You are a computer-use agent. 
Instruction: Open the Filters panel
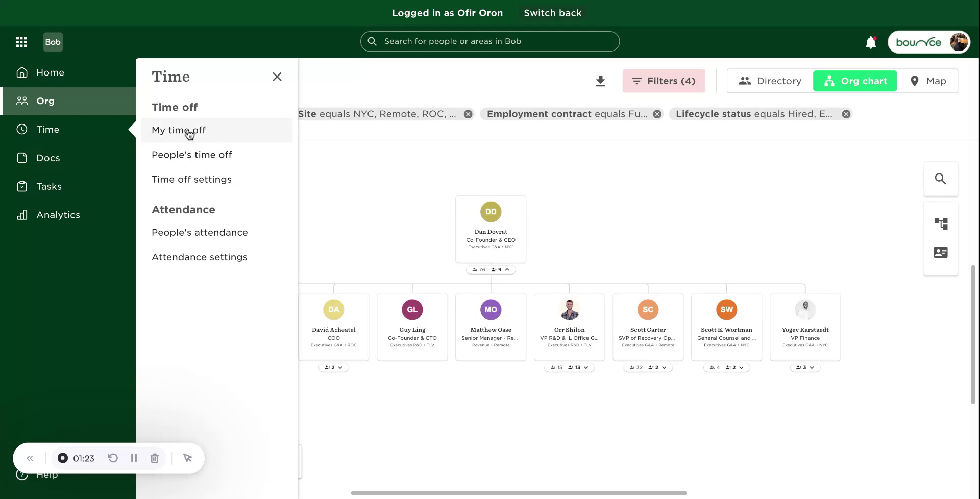664,81
